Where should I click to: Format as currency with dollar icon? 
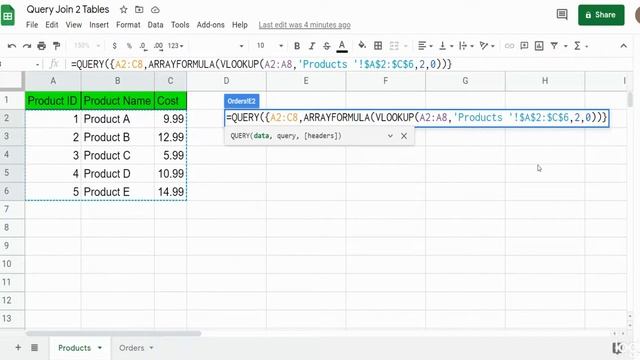pos(114,46)
